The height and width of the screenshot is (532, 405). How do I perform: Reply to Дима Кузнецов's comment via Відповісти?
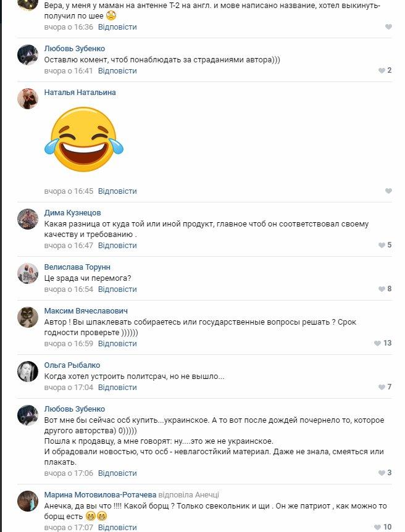click(117, 245)
